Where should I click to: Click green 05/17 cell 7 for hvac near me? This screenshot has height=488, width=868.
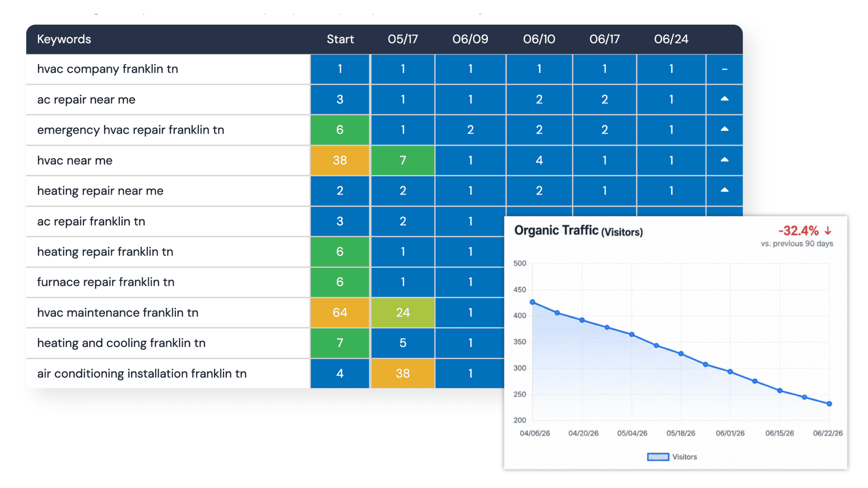coord(403,160)
